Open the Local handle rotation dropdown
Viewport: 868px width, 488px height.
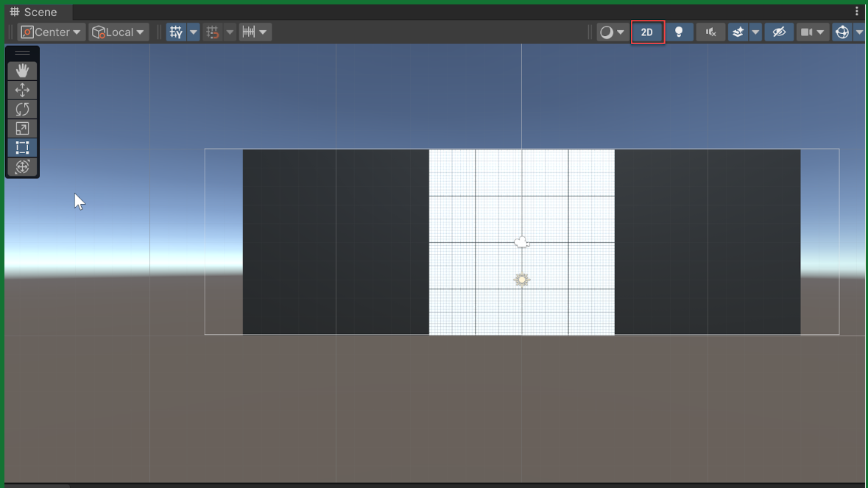pyautogui.click(x=119, y=32)
